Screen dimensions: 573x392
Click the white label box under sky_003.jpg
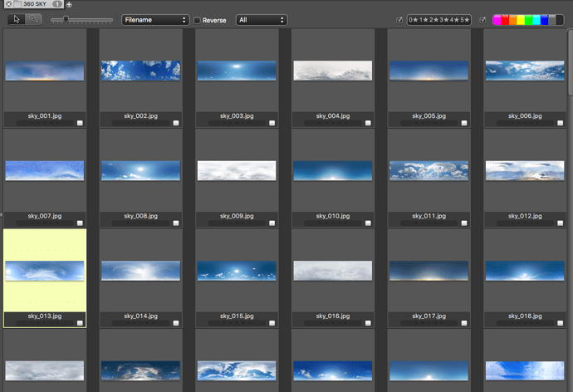click(272, 123)
